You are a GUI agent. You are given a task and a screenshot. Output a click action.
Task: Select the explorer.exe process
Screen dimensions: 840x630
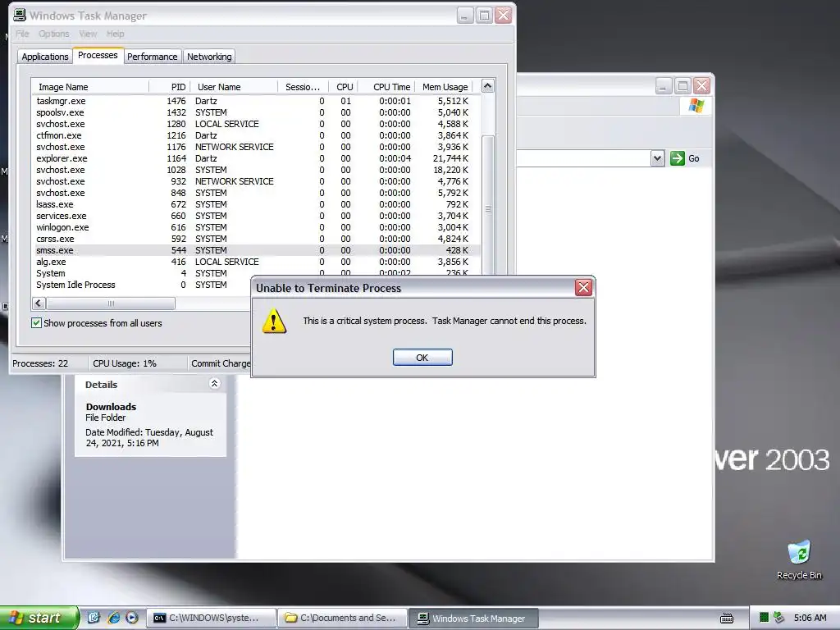255,158
